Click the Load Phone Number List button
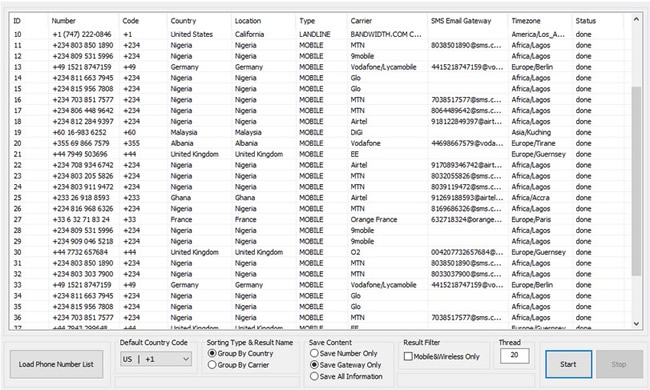This screenshot has height=390, width=650. point(56,364)
